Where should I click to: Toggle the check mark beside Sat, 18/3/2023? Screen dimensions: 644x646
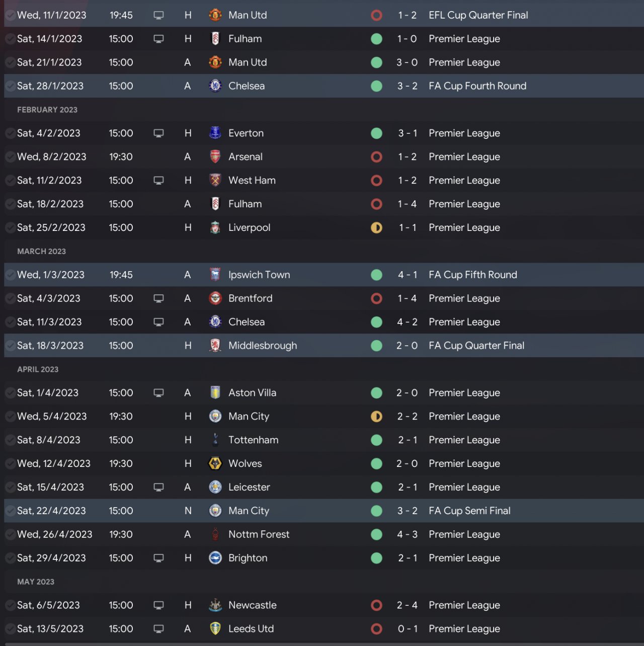tap(10, 346)
